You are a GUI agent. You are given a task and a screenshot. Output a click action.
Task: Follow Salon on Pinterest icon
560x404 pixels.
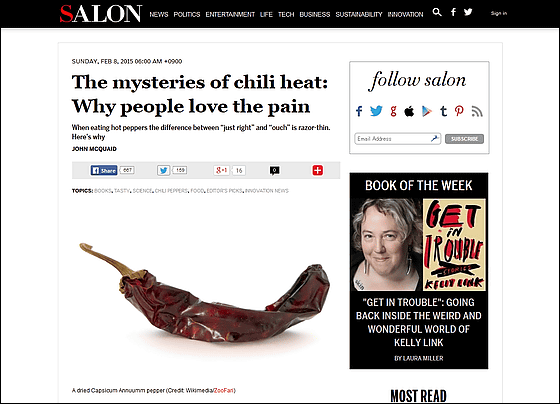(x=459, y=111)
